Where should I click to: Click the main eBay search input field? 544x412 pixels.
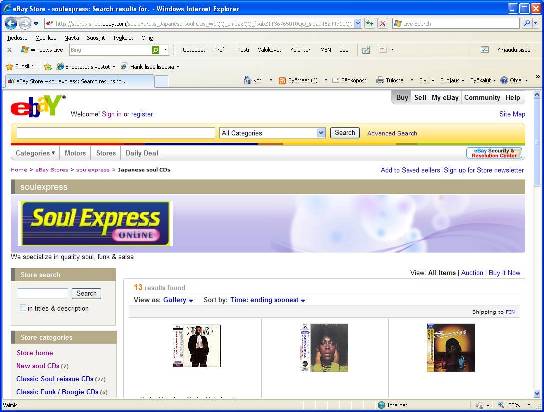tap(116, 133)
